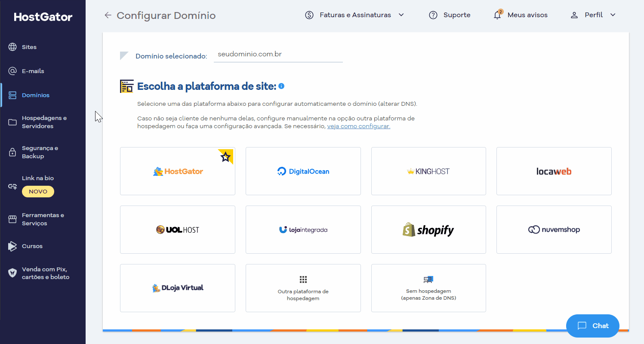Click the NOVO badge under Link na bio
The image size is (644, 344).
coord(38,192)
